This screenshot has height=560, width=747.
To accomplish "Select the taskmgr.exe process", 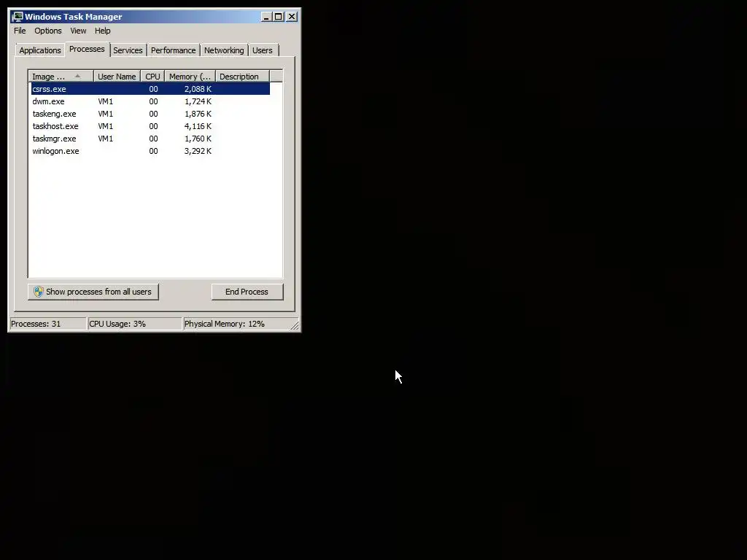I will point(150,139).
